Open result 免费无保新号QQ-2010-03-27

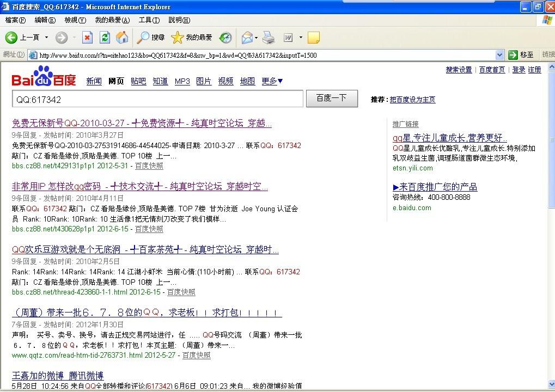click(x=142, y=123)
